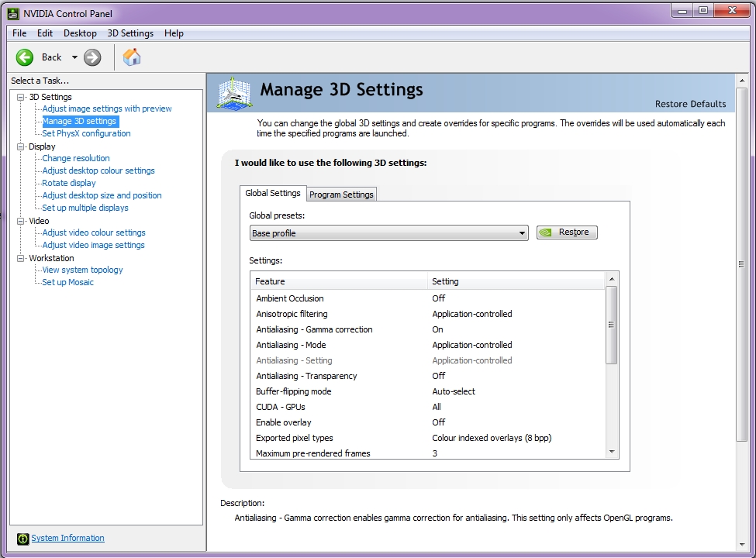Click the Application-controlled value for Anisotropic filtering
The height and width of the screenshot is (558, 756).
coord(472,314)
